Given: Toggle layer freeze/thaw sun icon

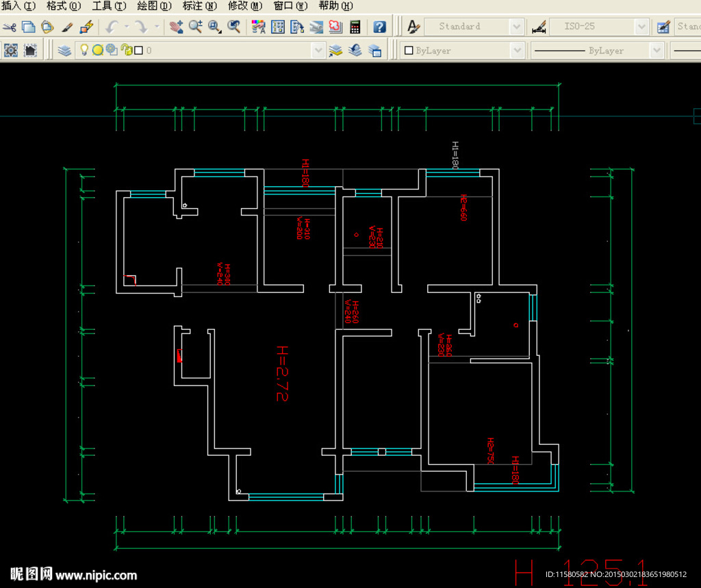Looking at the screenshot, I should 97,50.
